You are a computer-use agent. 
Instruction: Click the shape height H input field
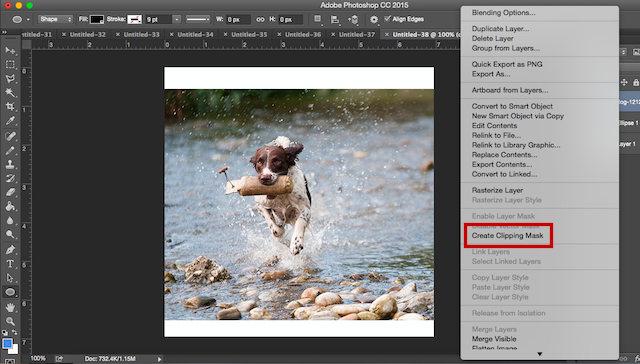coord(290,19)
